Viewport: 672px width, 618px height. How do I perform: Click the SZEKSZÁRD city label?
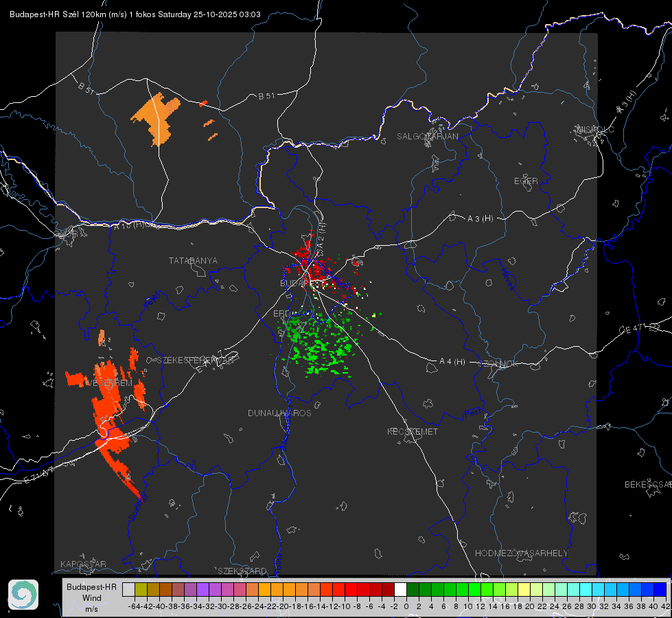pyautogui.click(x=242, y=571)
